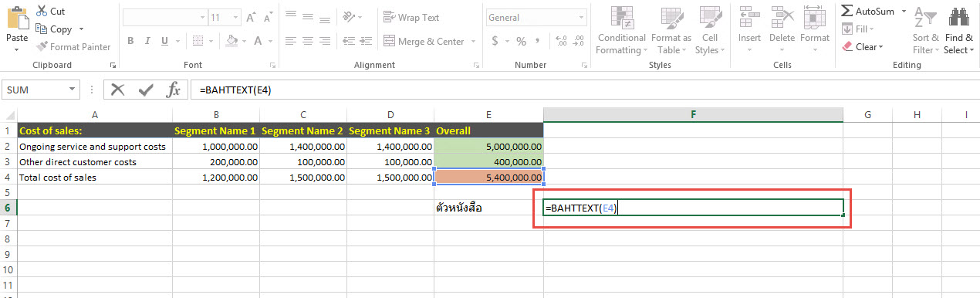Viewport: 980px width, 298px height.
Task: Click the Name Box showing SUM
Action: (39, 90)
